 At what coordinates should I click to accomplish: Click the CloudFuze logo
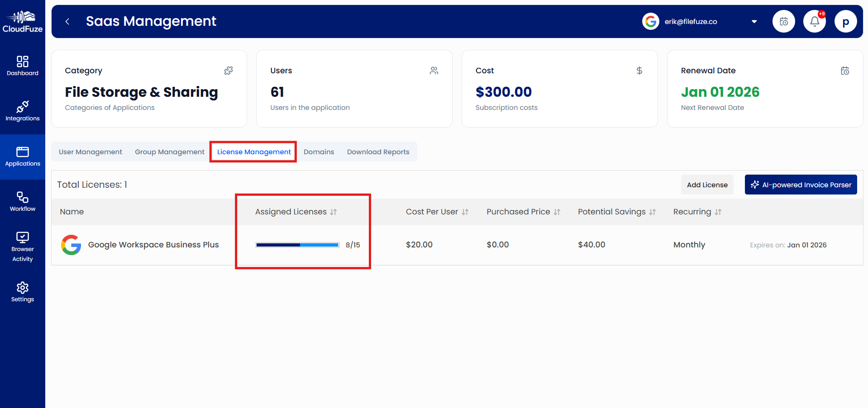click(22, 20)
